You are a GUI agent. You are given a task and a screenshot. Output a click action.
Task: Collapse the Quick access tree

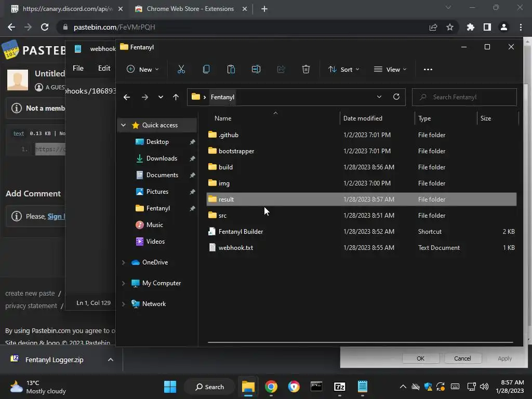click(x=124, y=125)
